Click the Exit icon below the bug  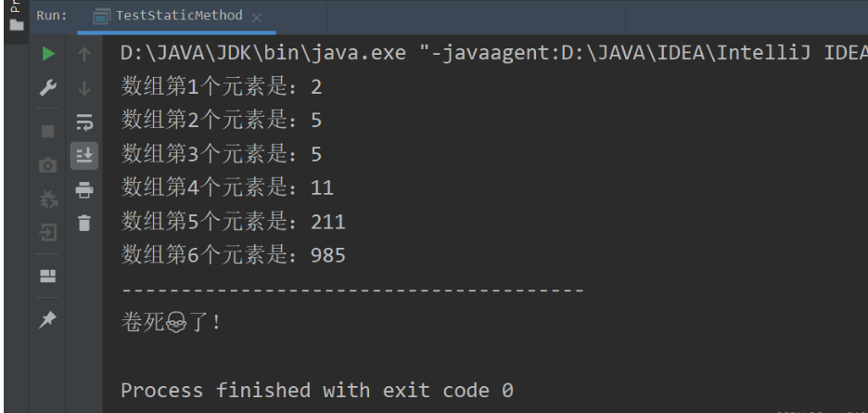[49, 231]
